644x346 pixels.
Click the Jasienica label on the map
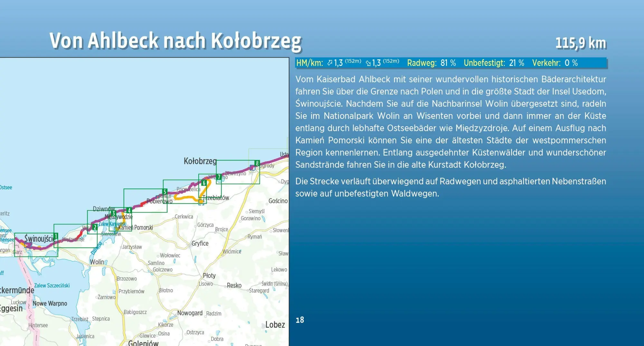coord(85,336)
